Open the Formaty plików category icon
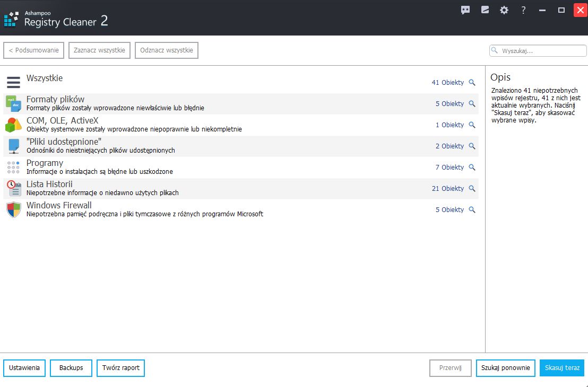Viewport: 588px width, 387px height. [13, 103]
